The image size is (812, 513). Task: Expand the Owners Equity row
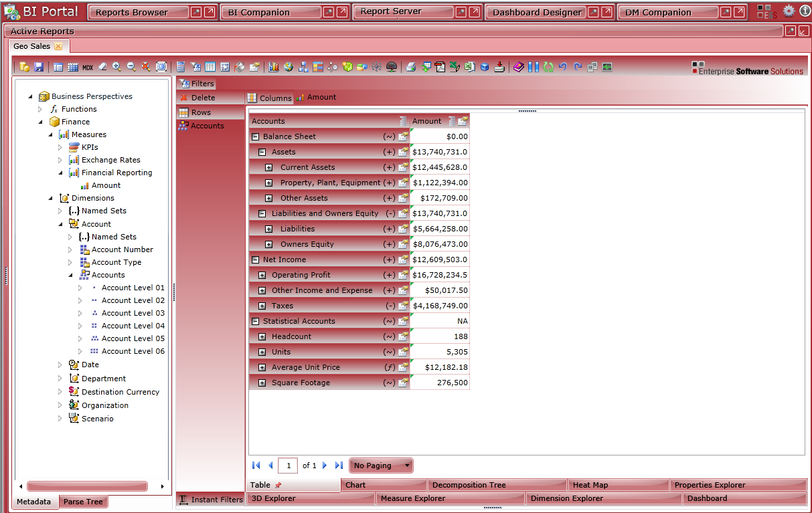point(268,244)
